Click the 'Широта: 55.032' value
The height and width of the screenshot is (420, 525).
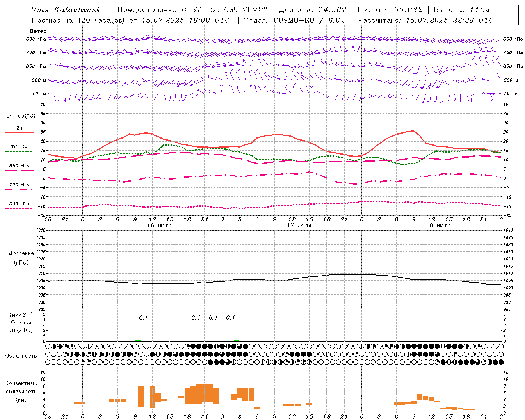(390, 10)
